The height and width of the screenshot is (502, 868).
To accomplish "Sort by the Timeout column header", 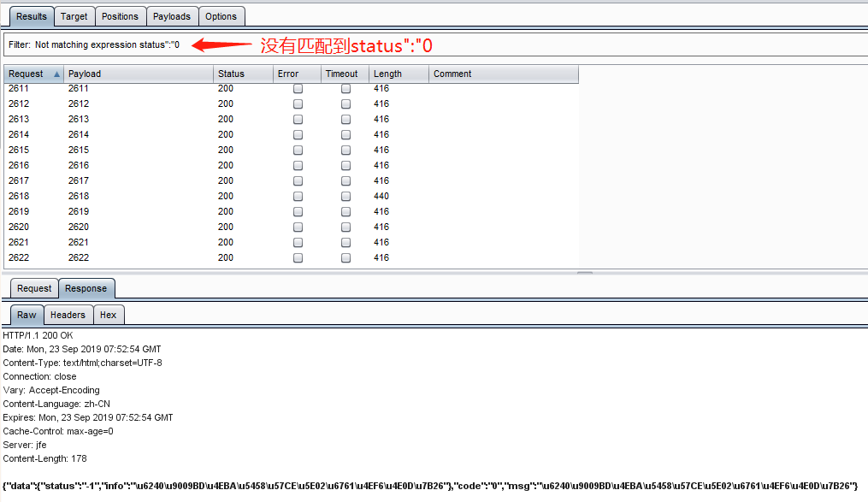I will coord(345,74).
